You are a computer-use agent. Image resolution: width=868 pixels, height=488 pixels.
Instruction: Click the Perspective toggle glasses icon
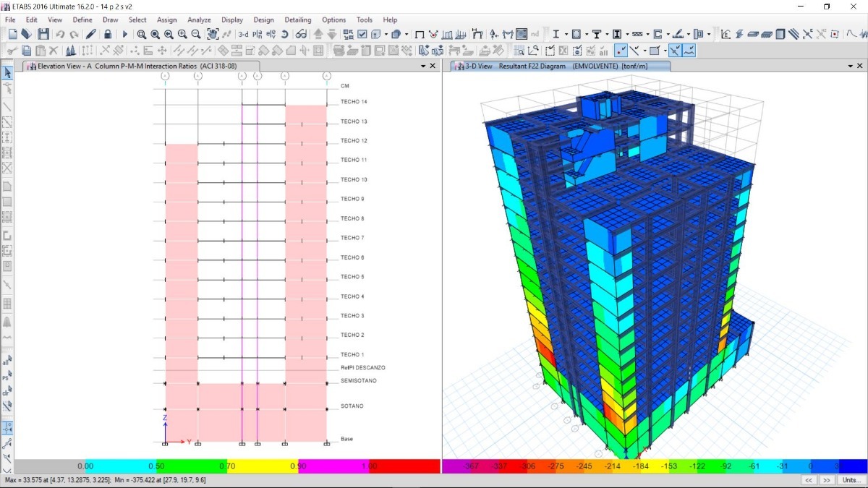click(301, 34)
